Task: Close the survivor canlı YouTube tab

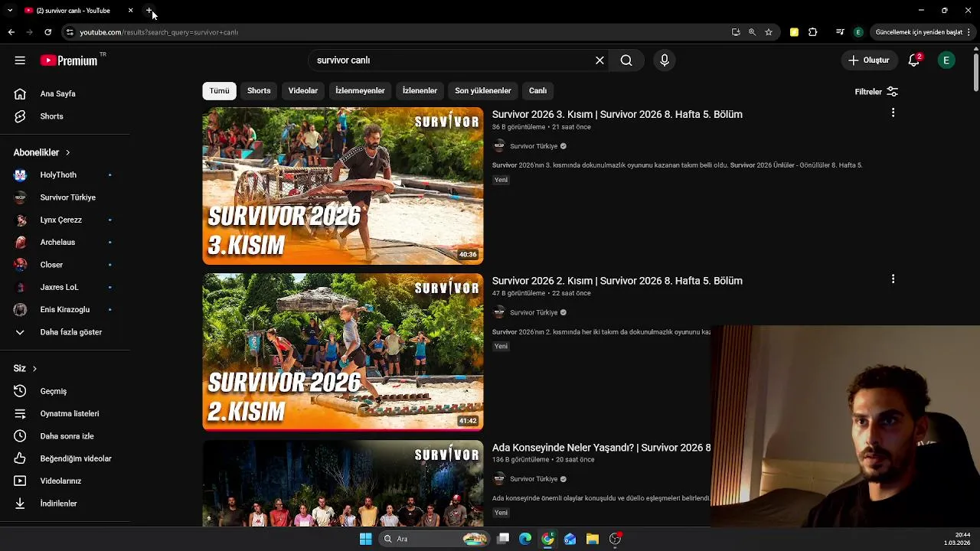Action: point(130,11)
